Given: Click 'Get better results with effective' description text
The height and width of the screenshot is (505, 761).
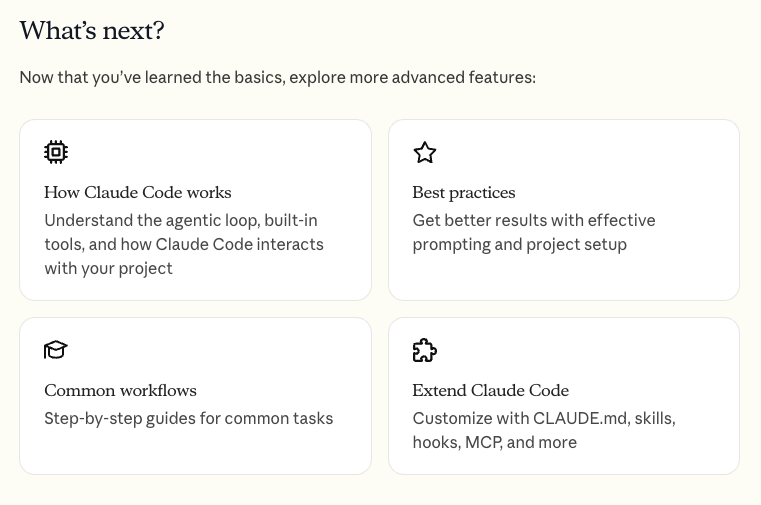Looking at the screenshot, I should click(x=534, y=221).
